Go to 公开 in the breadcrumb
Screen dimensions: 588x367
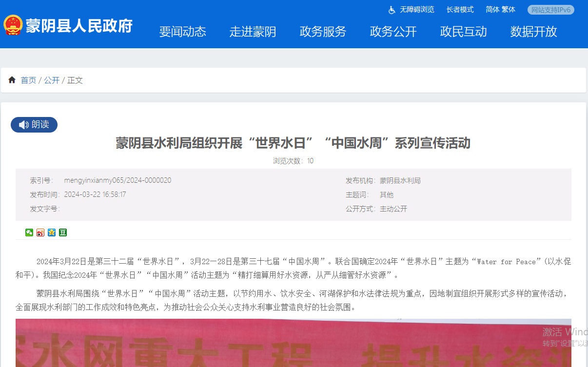coord(52,80)
